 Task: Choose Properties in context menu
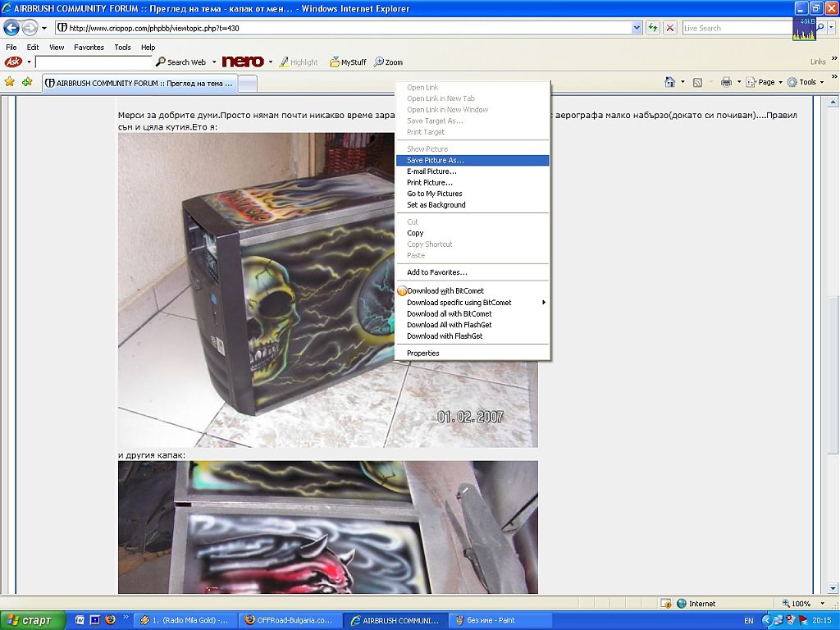click(472, 353)
